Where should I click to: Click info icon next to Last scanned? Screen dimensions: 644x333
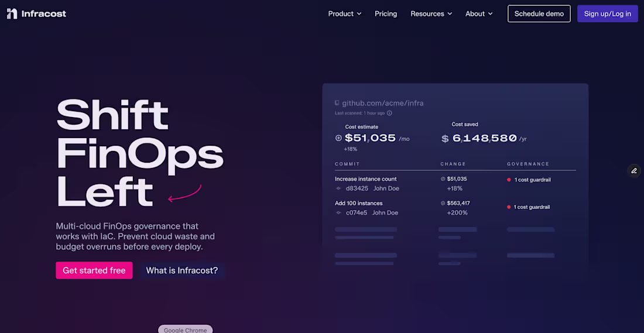coord(389,113)
